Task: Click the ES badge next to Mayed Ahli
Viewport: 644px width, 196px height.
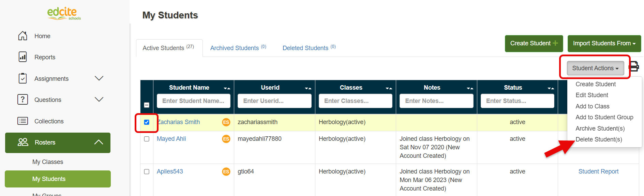Action: (226, 139)
